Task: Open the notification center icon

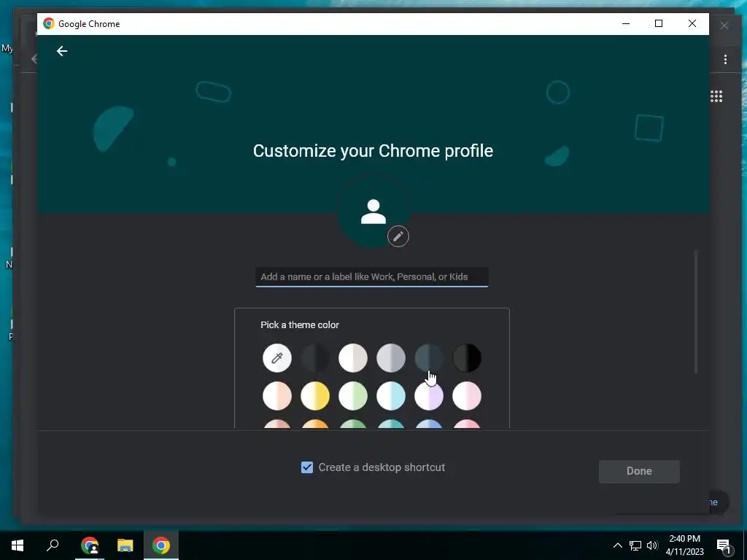Action: pos(724,546)
